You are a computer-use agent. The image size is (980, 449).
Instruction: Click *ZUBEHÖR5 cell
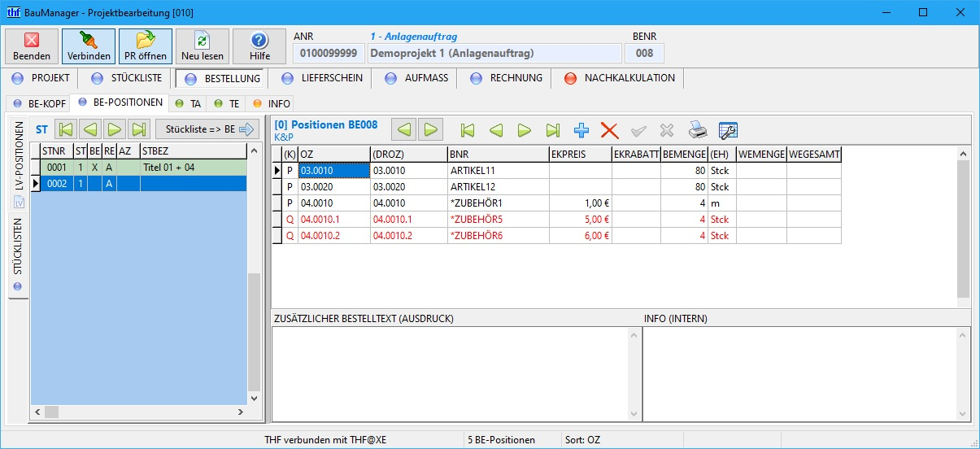[x=498, y=220]
